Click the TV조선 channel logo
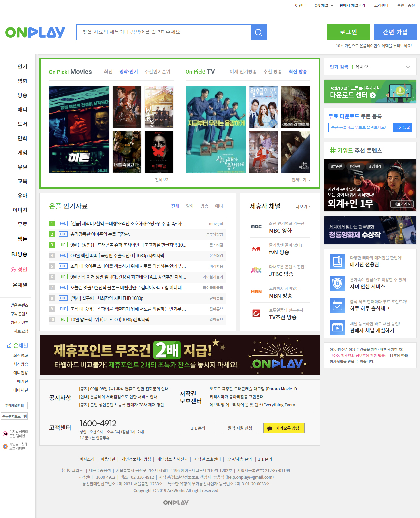This screenshot has height=518, width=420. coord(256,313)
